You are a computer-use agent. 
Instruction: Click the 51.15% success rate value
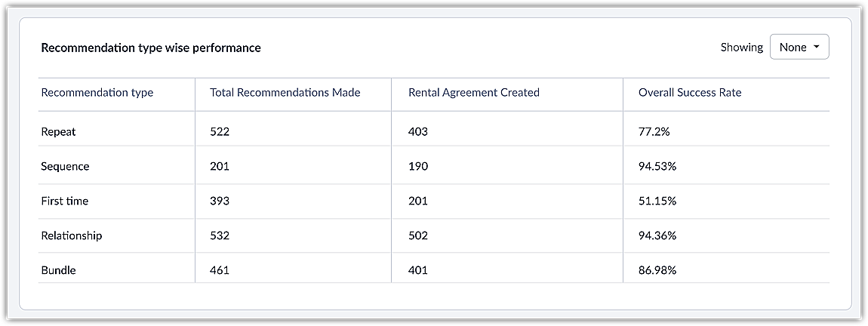tap(657, 201)
